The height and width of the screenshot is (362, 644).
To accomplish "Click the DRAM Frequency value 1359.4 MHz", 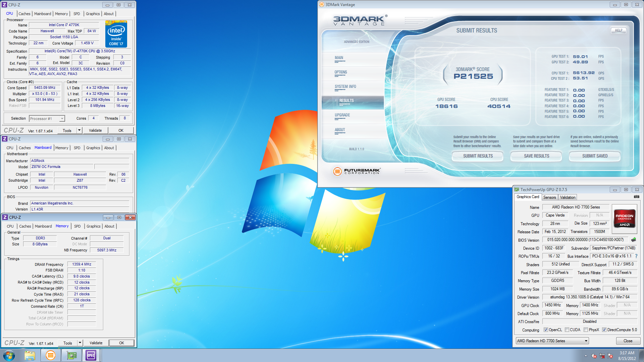I will (82, 264).
